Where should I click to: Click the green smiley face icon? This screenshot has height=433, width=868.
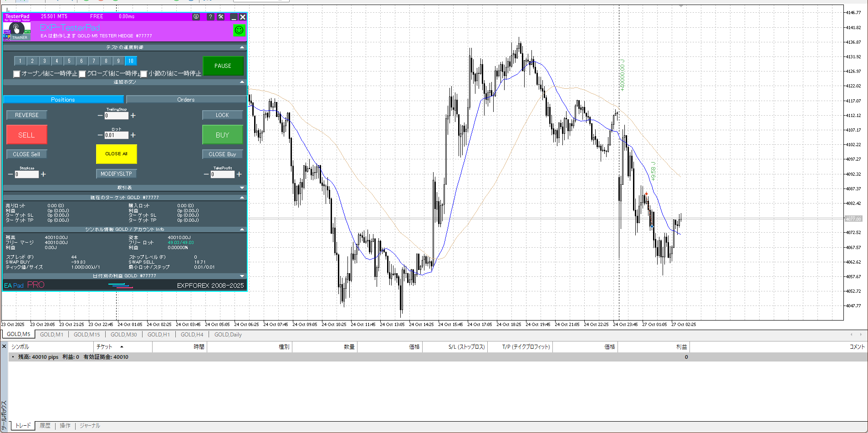coord(239,30)
